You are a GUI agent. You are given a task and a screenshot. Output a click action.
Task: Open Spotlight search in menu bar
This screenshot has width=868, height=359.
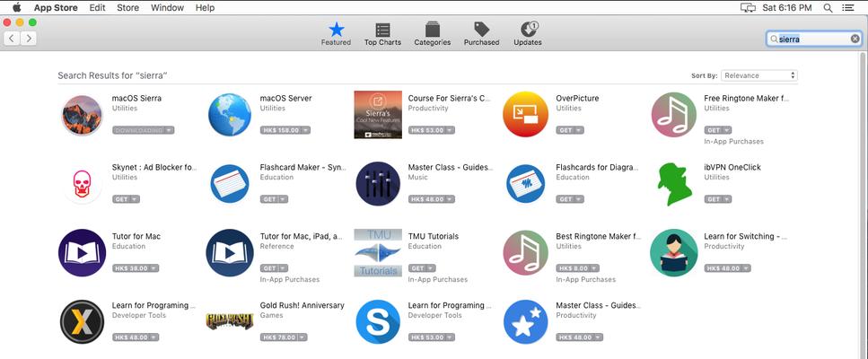829,8
